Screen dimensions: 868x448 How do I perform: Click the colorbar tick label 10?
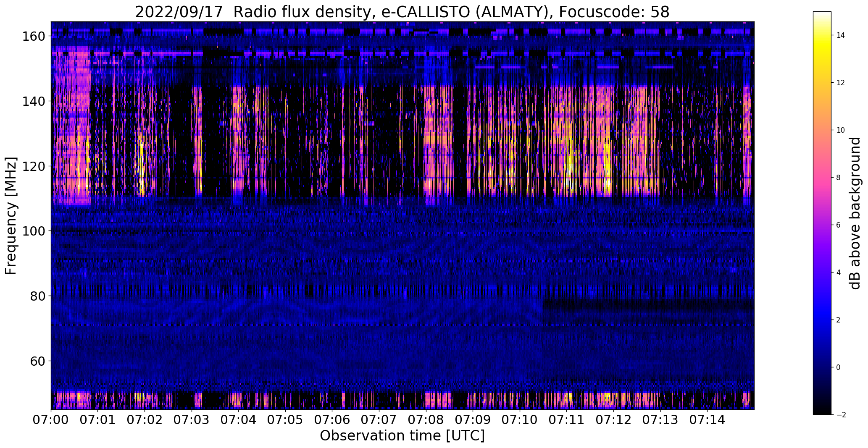[x=840, y=130]
